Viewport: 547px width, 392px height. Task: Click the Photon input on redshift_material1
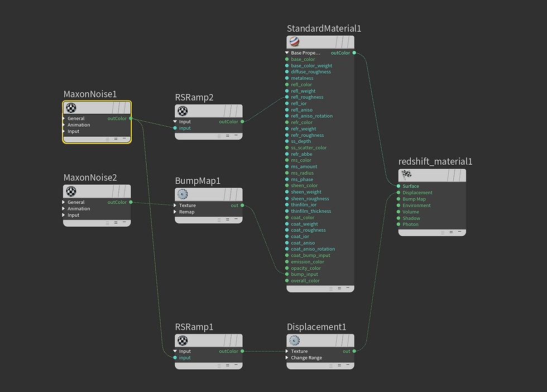(399, 224)
